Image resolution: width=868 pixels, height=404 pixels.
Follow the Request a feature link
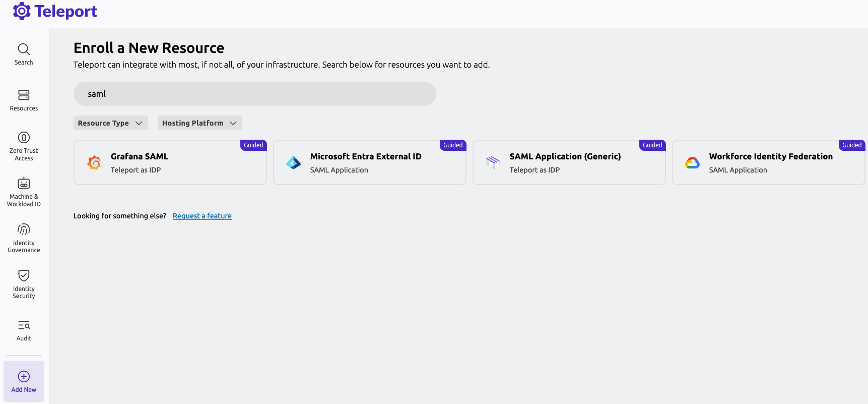point(202,216)
